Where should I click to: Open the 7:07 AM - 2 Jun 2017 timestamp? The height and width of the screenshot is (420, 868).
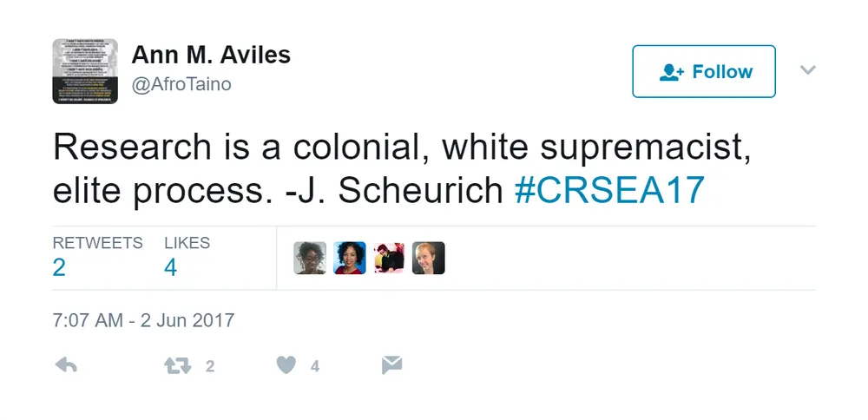click(x=143, y=320)
